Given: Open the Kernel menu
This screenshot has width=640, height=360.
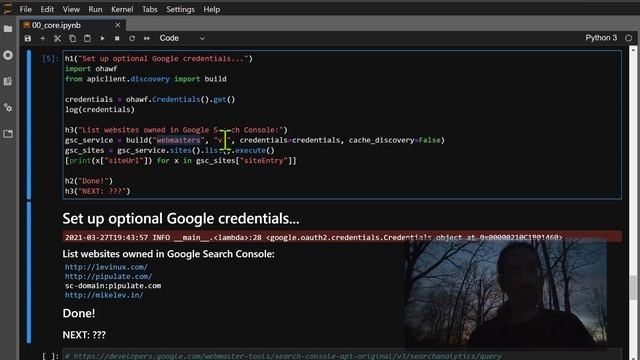Looking at the screenshot, I should (x=122, y=9).
